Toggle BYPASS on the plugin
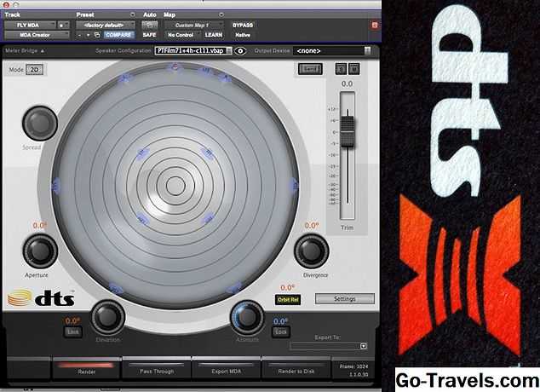 coord(243,26)
